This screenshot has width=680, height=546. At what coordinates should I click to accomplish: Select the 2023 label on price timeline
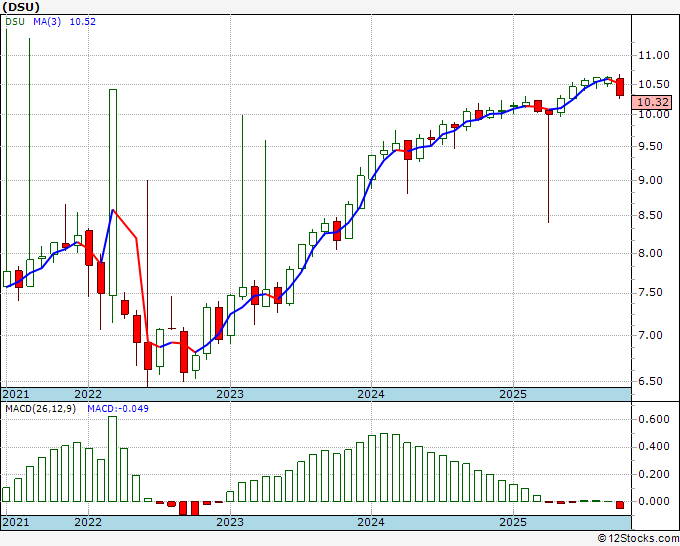pos(230,394)
